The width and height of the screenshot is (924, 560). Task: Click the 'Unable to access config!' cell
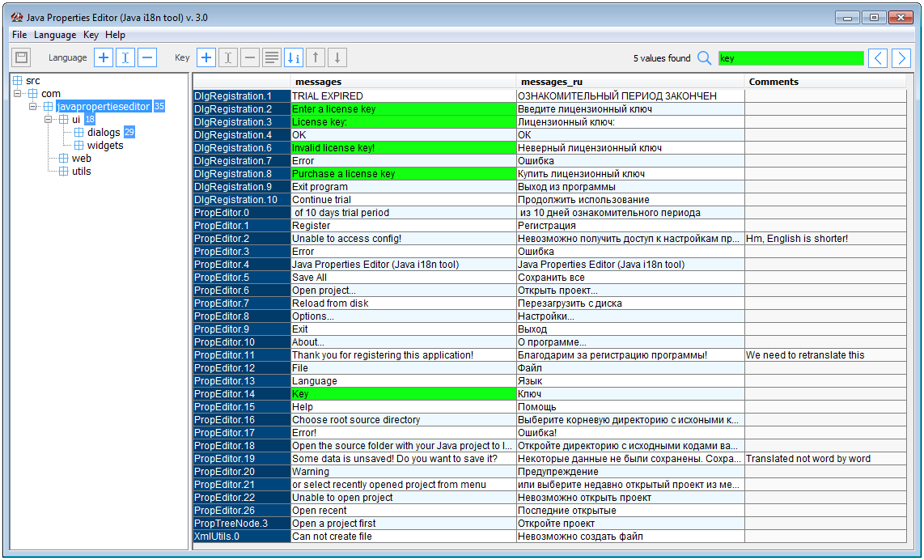[x=404, y=239]
